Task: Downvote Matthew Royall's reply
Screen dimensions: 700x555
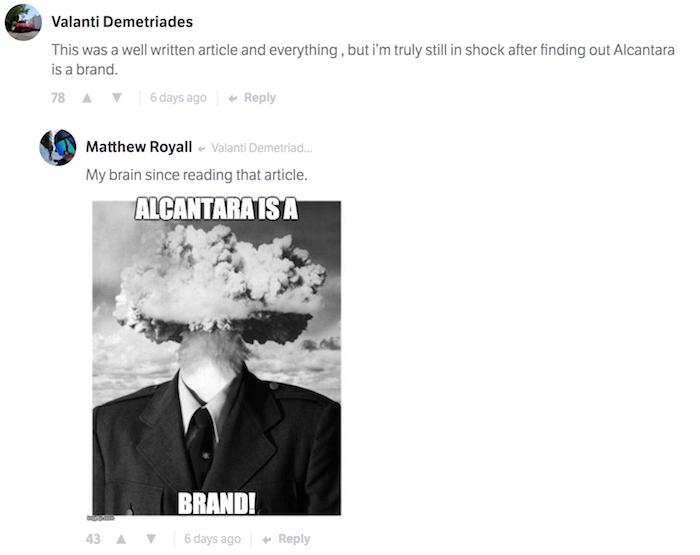Action: point(151,539)
